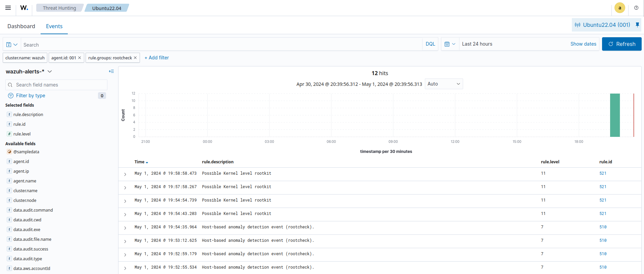Click the pin agent icon

(637, 25)
